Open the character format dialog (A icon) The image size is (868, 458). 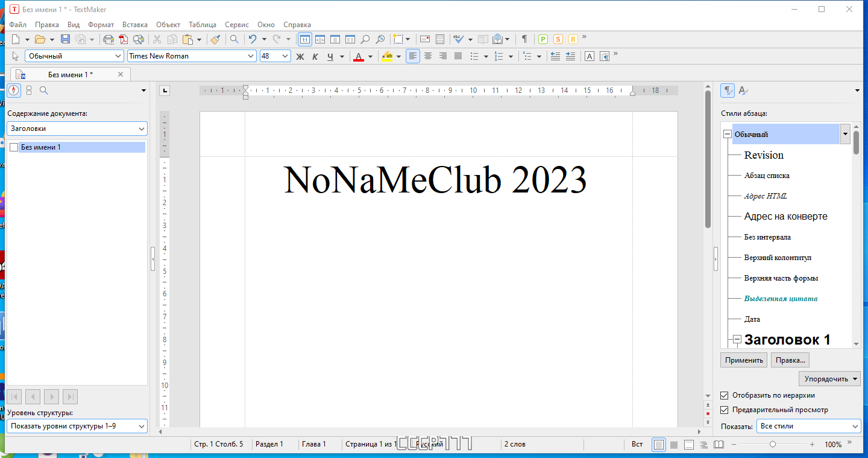tap(590, 56)
